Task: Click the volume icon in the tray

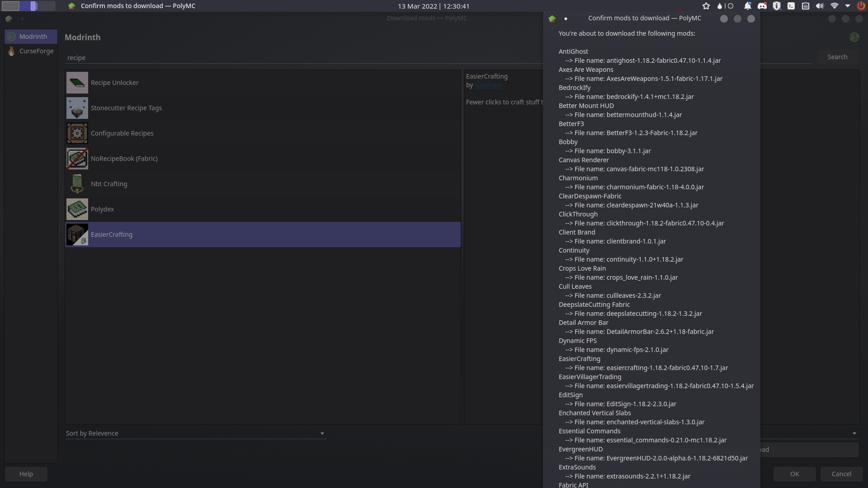Action: 820,6
